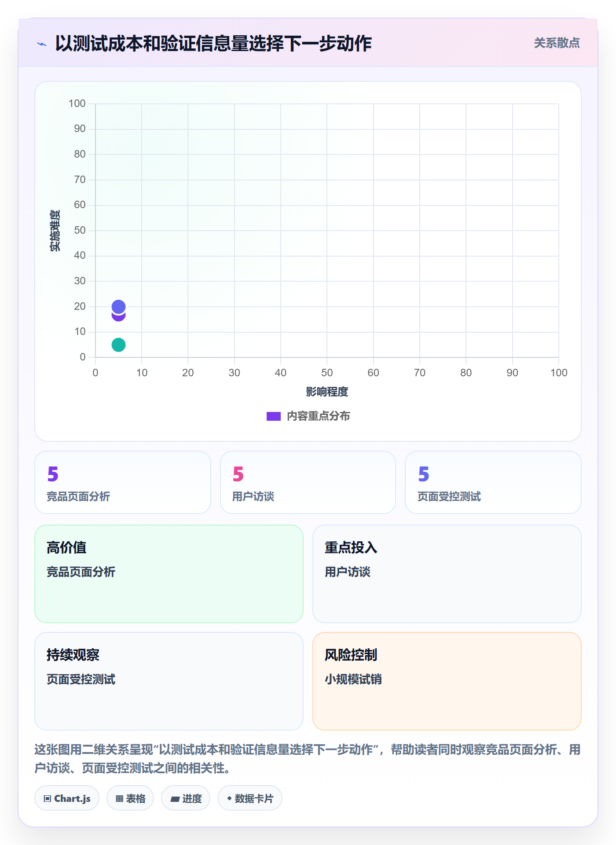The width and height of the screenshot is (616, 845).
Task: Click the 表格 tag chip
Action: pos(130,798)
